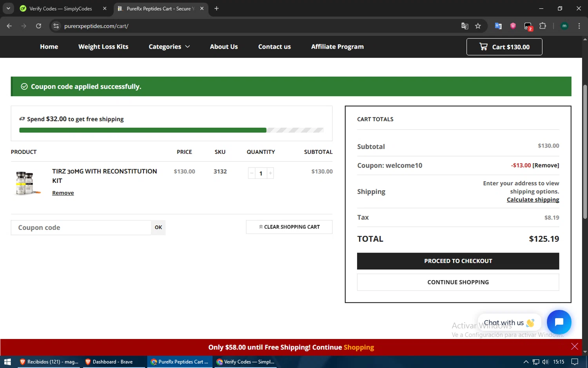Click the SKU value 3132
The height and width of the screenshot is (368, 588).
(x=220, y=171)
